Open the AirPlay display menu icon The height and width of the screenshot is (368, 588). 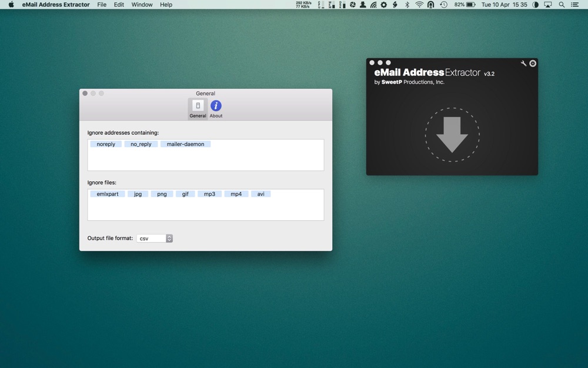click(x=548, y=5)
